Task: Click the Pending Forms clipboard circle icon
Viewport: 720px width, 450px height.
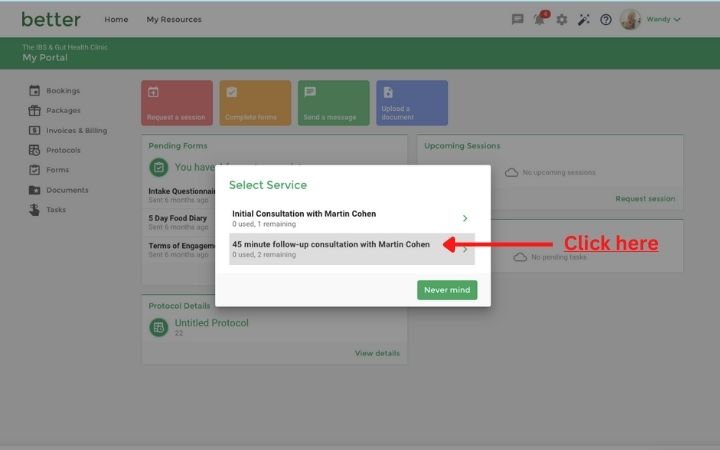Action: [x=158, y=168]
